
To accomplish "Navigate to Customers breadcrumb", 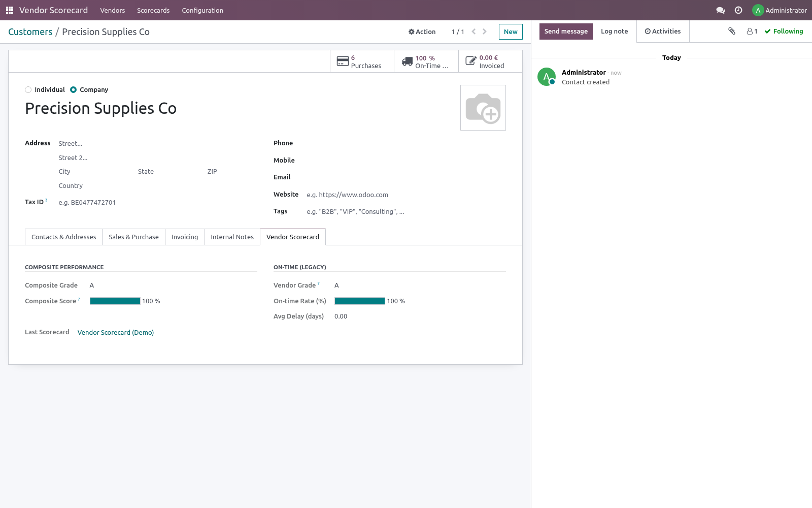I will pos(30,32).
